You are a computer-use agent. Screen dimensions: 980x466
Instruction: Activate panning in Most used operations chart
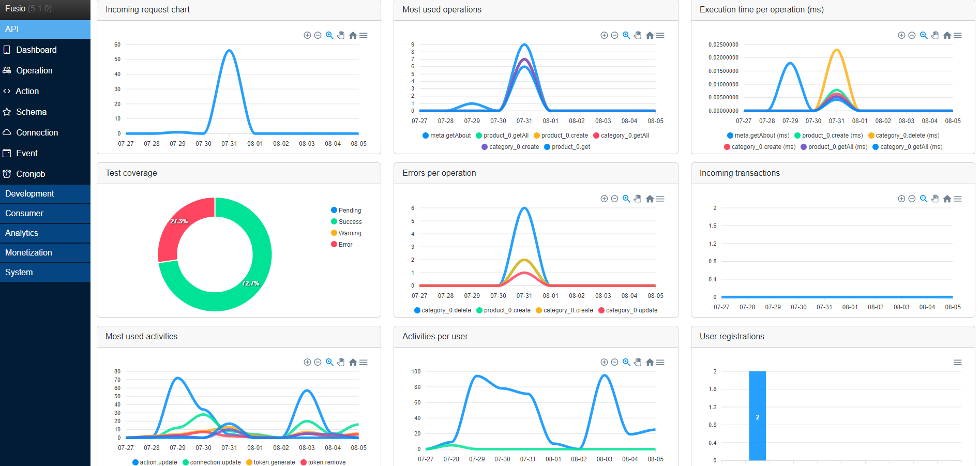[638, 35]
